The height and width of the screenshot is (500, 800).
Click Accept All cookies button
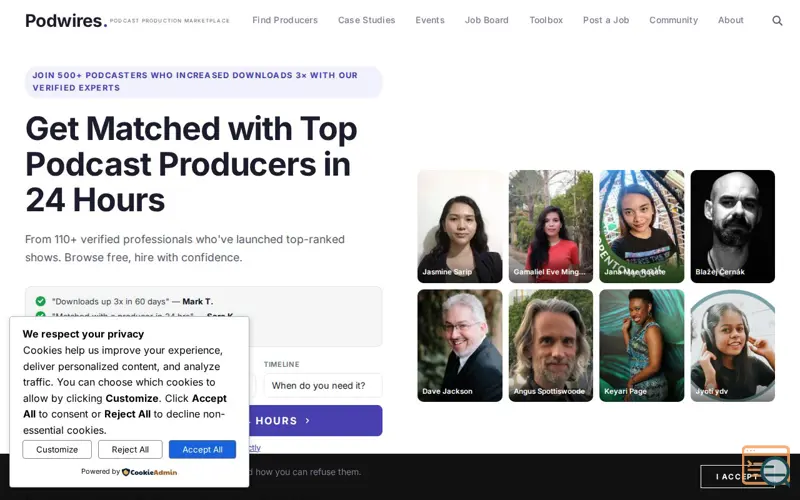point(203,449)
